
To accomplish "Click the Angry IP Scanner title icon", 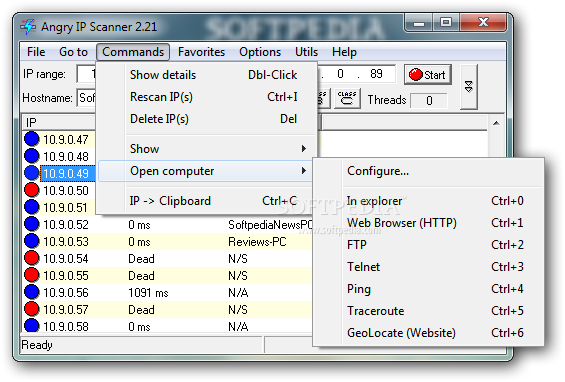I will coord(28,27).
